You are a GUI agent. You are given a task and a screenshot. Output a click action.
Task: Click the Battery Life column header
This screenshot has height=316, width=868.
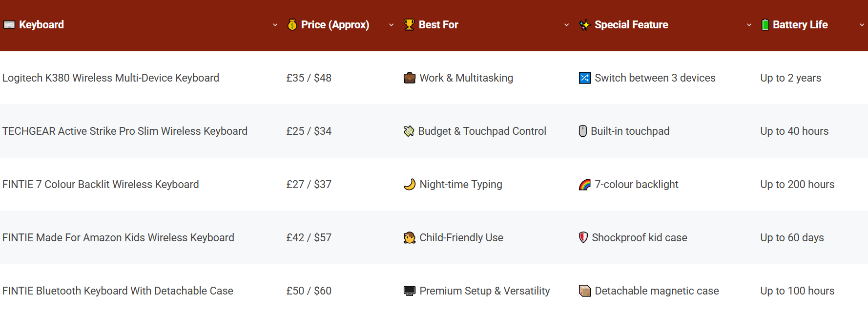tap(800, 25)
